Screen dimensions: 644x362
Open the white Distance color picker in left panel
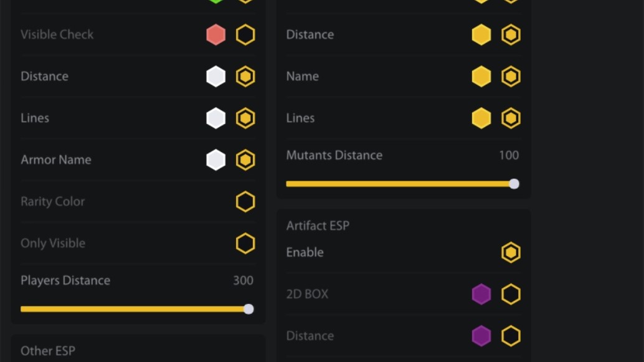coord(215,77)
